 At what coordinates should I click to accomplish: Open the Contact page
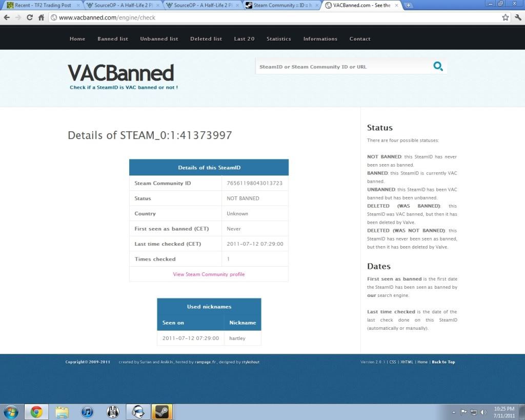tap(360, 39)
